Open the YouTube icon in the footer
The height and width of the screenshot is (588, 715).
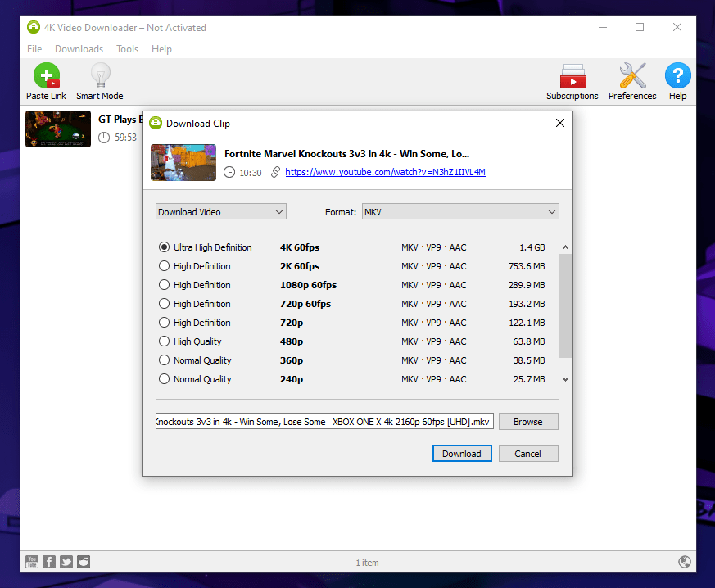point(31,562)
